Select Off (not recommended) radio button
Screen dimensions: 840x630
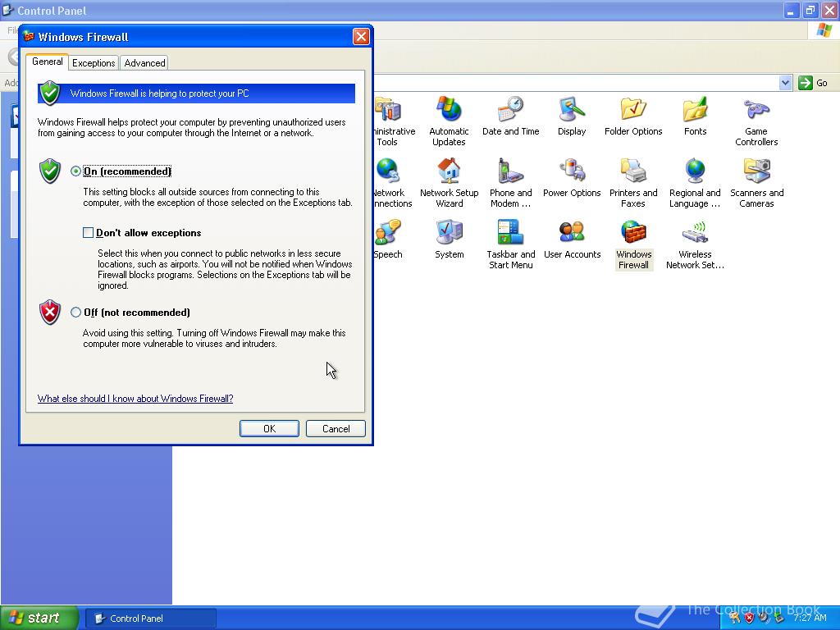75,313
